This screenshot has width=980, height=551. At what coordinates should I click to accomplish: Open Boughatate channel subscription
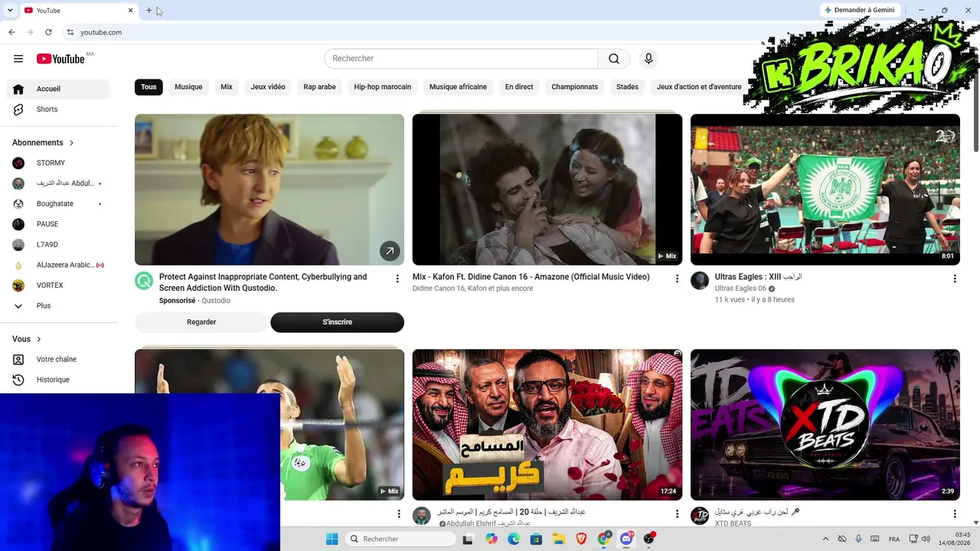point(59,204)
